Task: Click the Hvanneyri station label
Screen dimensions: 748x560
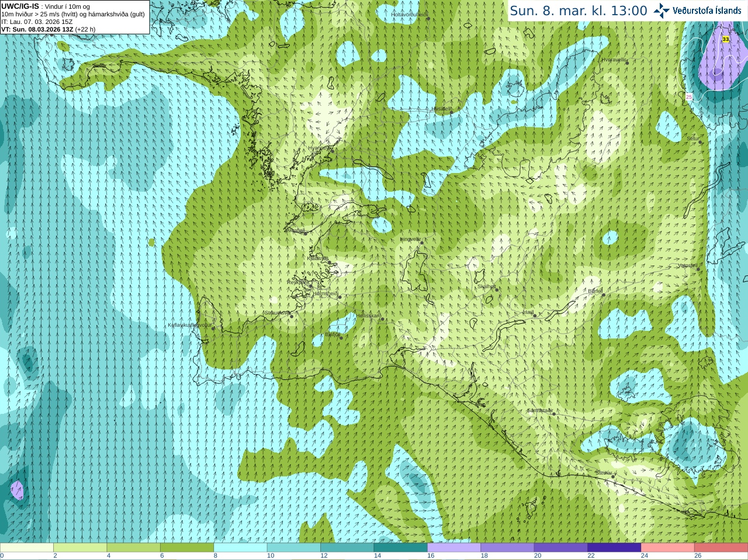Action: coord(319,148)
